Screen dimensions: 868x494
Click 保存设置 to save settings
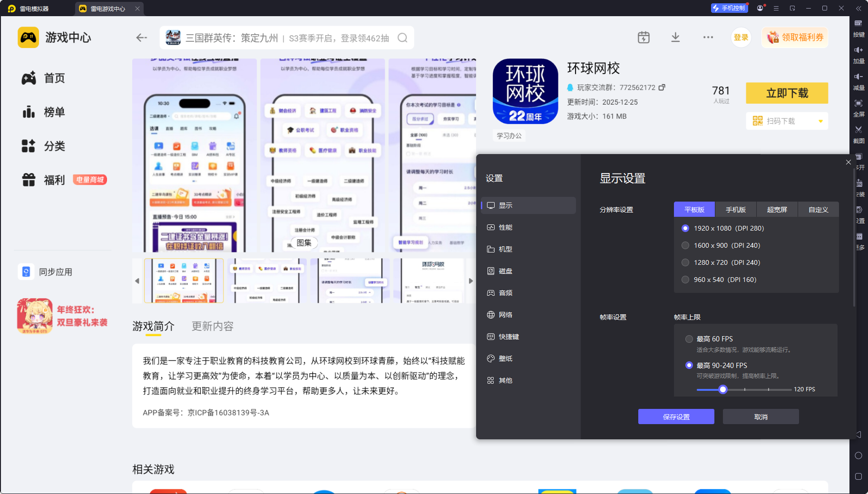pyautogui.click(x=676, y=417)
